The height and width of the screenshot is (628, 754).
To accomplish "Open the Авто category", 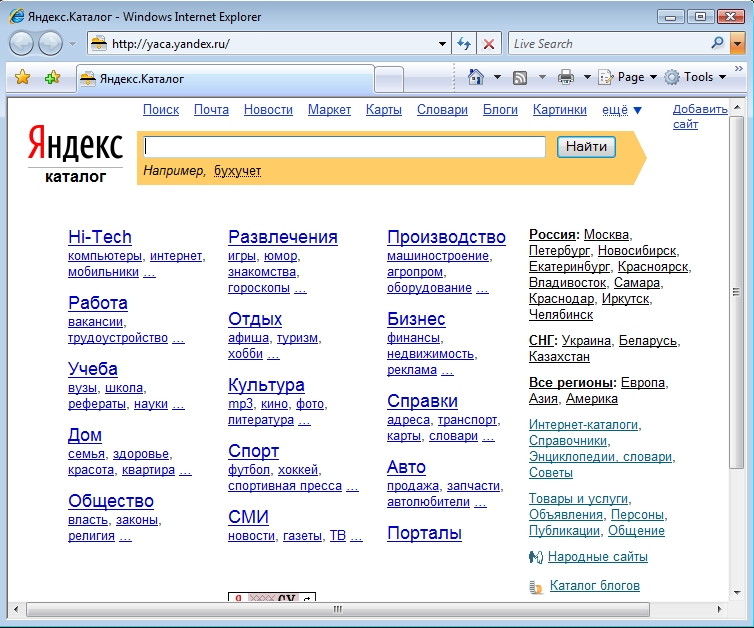I will (x=406, y=467).
